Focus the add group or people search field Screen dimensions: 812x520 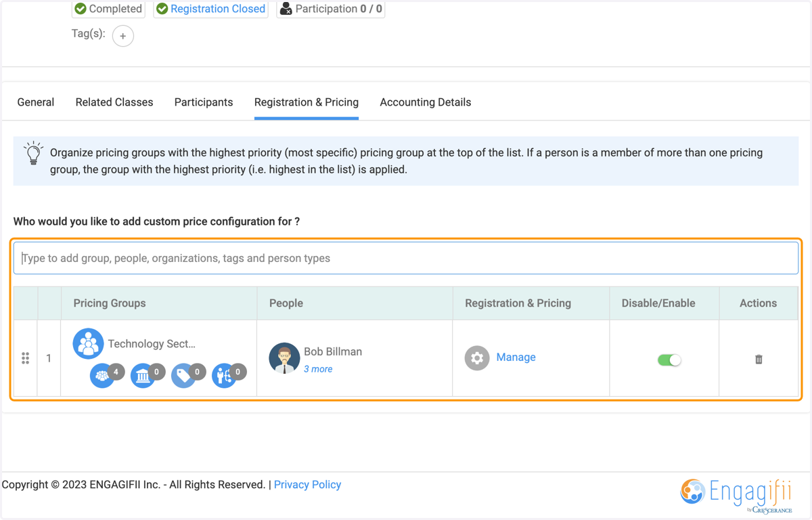[406, 258]
